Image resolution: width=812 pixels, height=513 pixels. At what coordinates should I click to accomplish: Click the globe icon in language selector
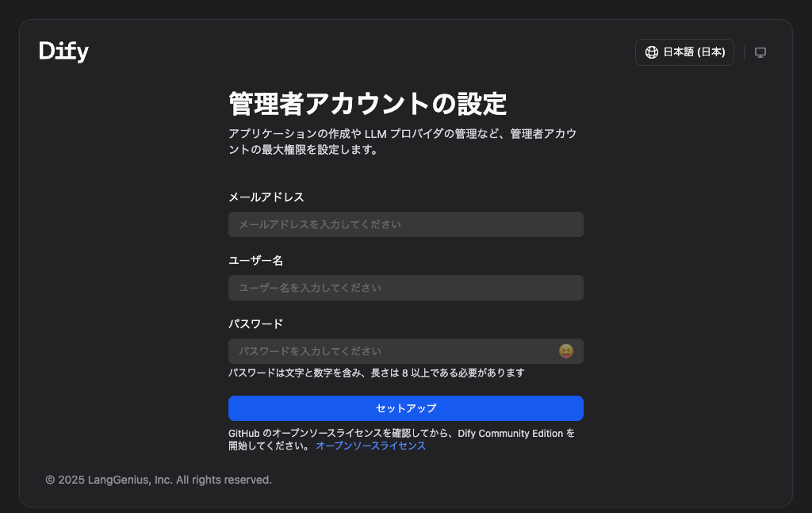[x=652, y=52]
